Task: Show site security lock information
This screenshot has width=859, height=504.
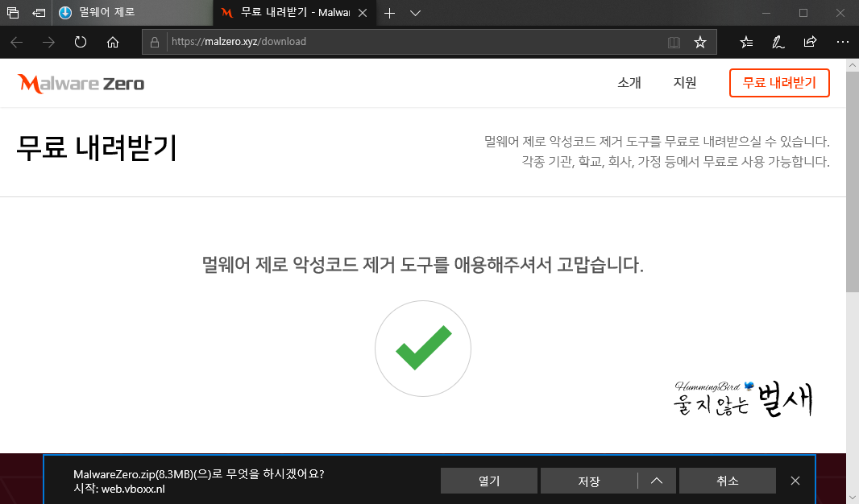Action: 155,42
